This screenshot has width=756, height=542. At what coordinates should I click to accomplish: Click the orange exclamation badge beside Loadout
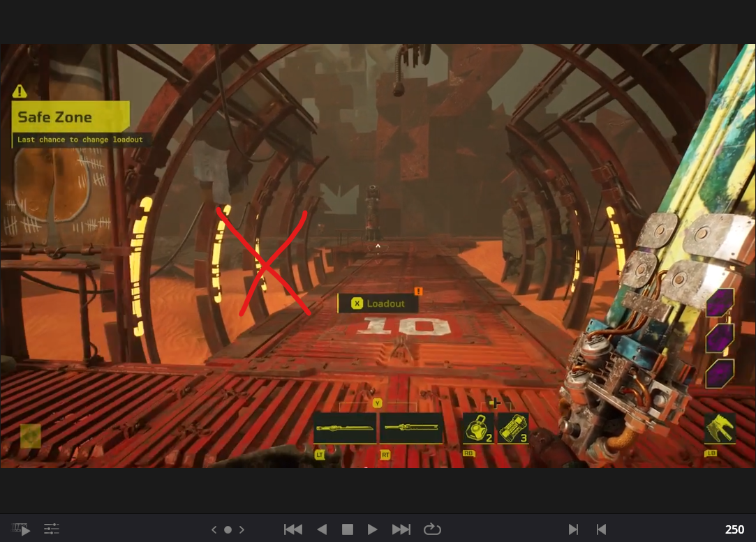[x=419, y=291]
